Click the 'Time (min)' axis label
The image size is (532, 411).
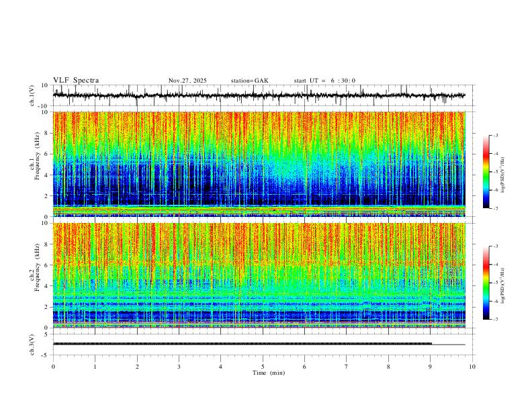(x=269, y=373)
